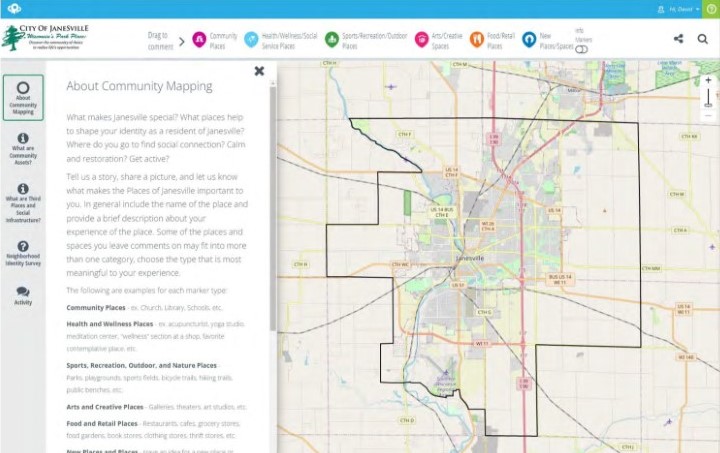Click the 'What makes Janesville special?' paragraph
720x453 pixels.
(156, 138)
